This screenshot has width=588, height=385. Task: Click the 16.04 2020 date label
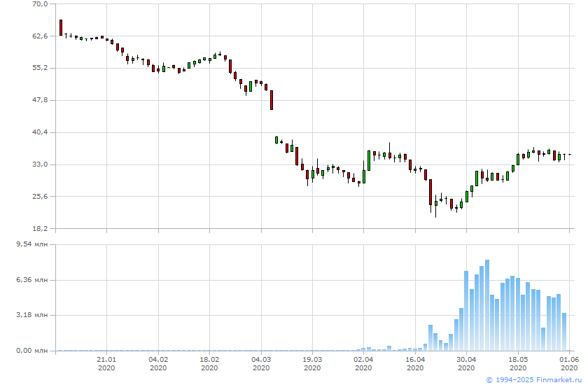point(415,363)
